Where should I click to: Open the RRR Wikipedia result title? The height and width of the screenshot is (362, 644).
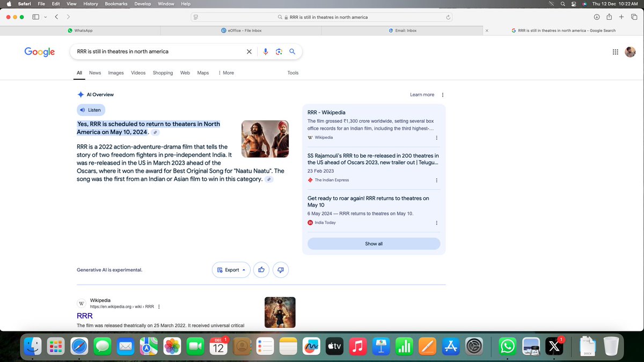point(85,316)
